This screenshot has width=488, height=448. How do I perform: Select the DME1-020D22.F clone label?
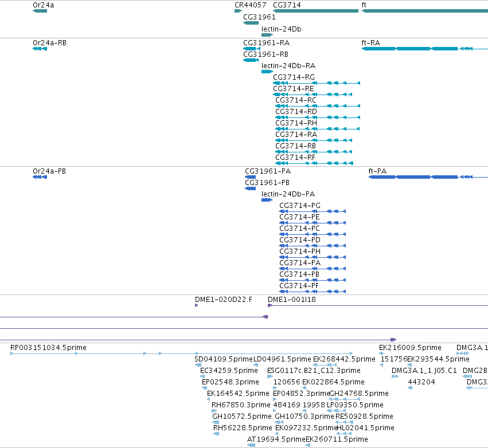[x=224, y=300]
